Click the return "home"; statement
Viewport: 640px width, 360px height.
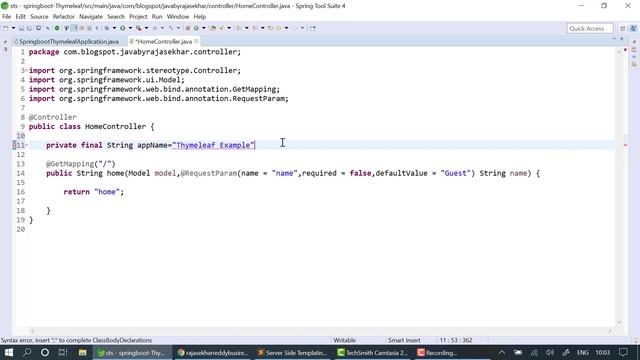tap(93, 192)
